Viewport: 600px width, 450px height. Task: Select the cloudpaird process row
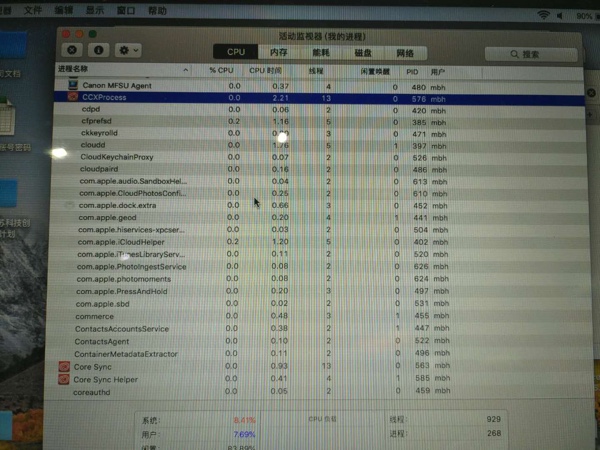319,169
